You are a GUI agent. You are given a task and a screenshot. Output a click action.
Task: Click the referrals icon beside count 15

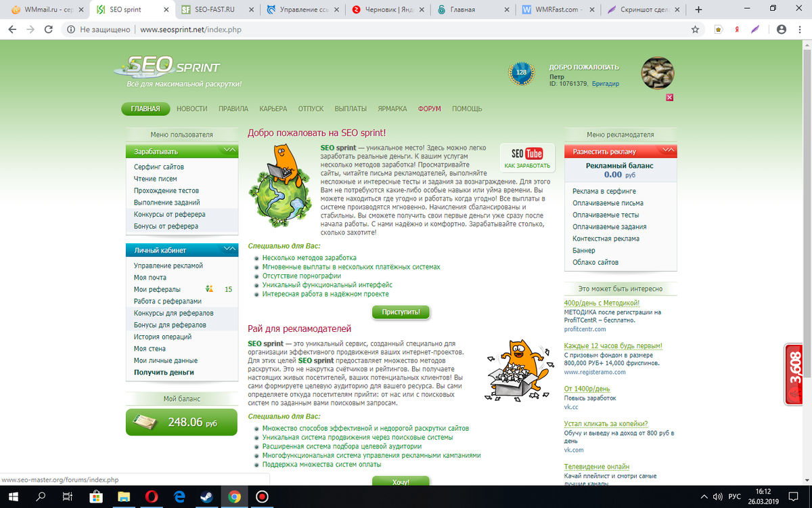pos(210,289)
